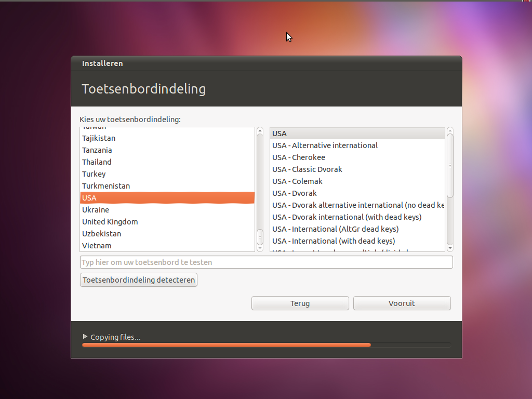Image resolution: width=532 pixels, height=399 pixels.
Task: Select Turkmenistan in the country list
Action: [167, 186]
